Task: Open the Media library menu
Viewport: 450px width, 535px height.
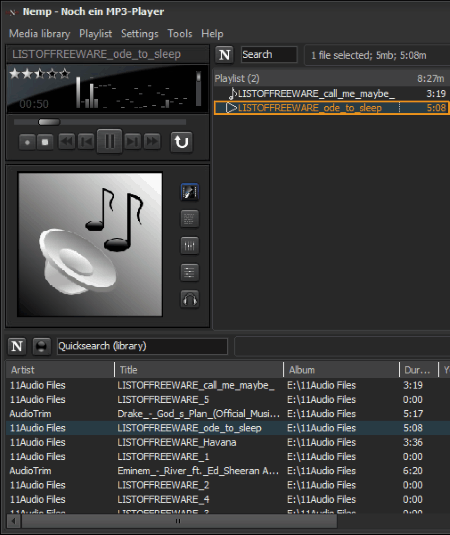Action: [40, 34]
